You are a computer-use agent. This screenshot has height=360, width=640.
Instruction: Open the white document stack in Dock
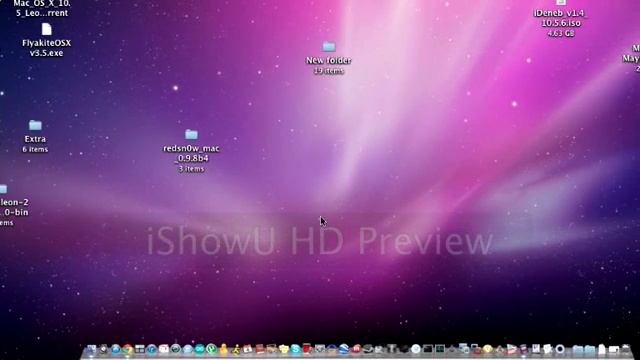(x=602, y=349)
